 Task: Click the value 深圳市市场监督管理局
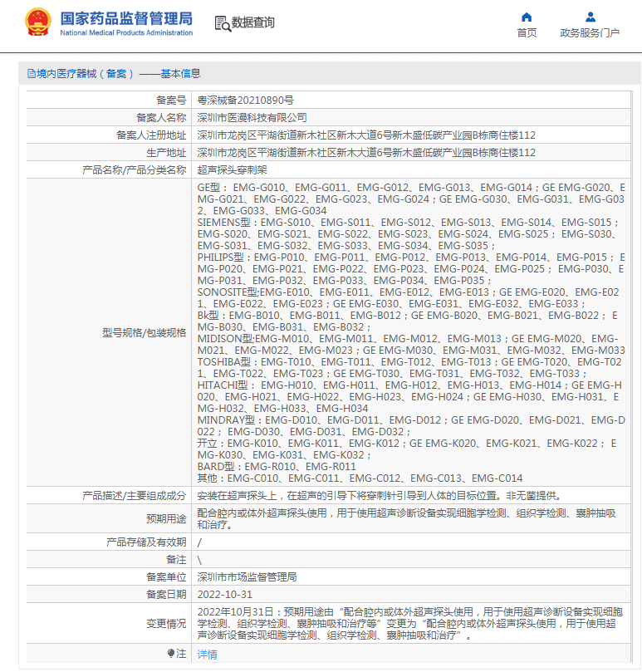tap(247, 577)
